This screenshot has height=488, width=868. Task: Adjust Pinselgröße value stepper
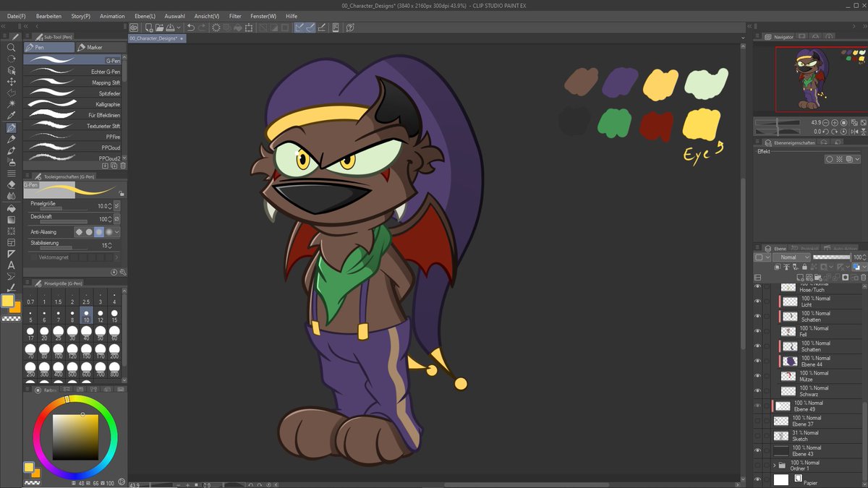coord(109,206)
